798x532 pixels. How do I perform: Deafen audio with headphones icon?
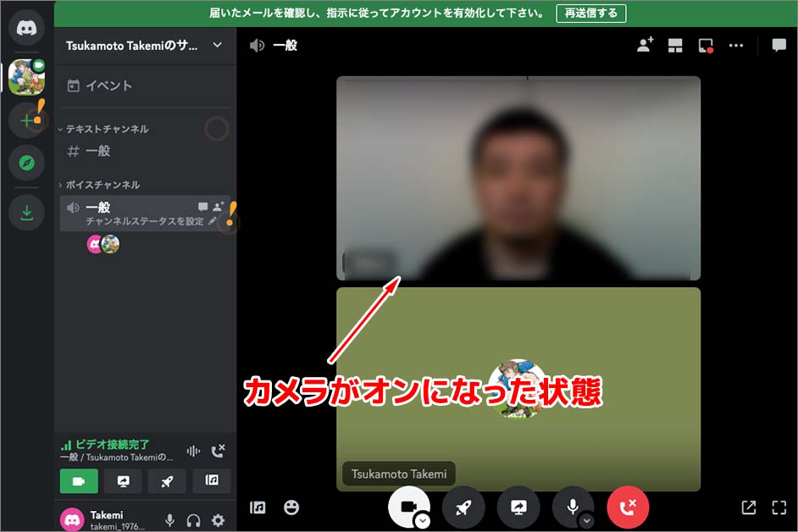(194, 520)
